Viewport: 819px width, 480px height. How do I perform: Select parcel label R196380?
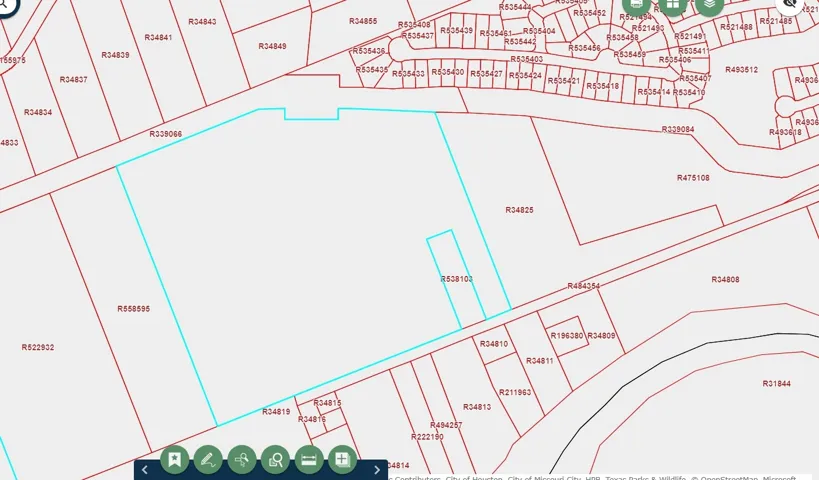point(567,335)
